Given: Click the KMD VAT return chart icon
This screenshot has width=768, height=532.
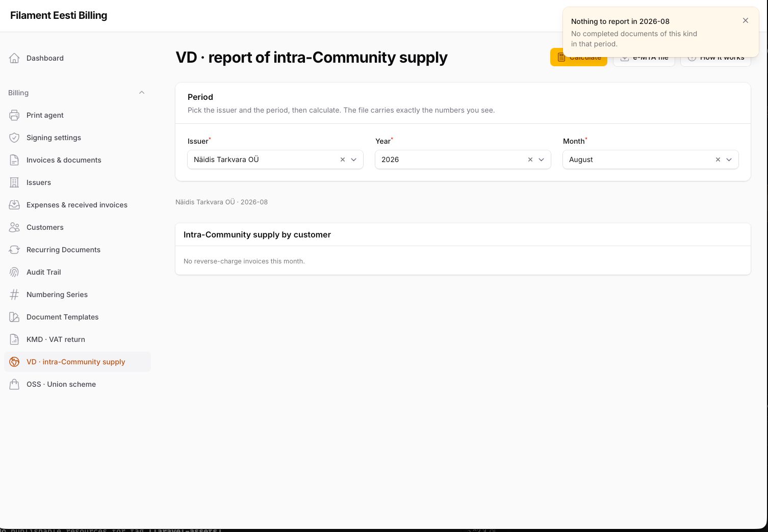Looking at the screenshot, I should pyautogui.click(x=14, y=339).
